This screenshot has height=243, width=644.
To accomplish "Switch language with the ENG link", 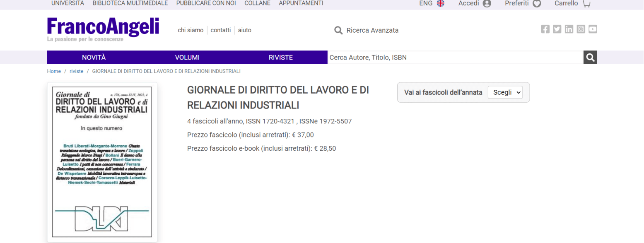I will tap(426, 3).
